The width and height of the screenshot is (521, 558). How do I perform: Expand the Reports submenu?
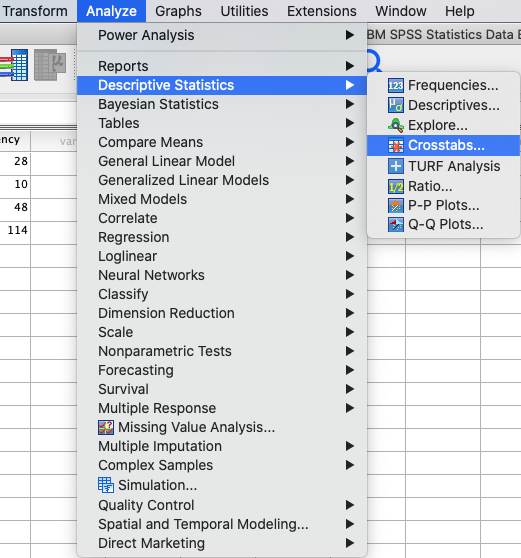[x=222, y=66]
